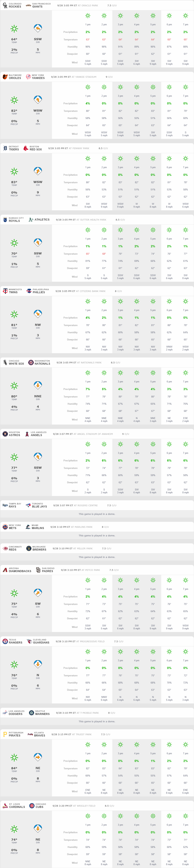Click wind direction ballpark icon for Rockies-Giants game
The height and width of the screenshot is (868, 194).
pyautogui.click(x=38, y=29)
